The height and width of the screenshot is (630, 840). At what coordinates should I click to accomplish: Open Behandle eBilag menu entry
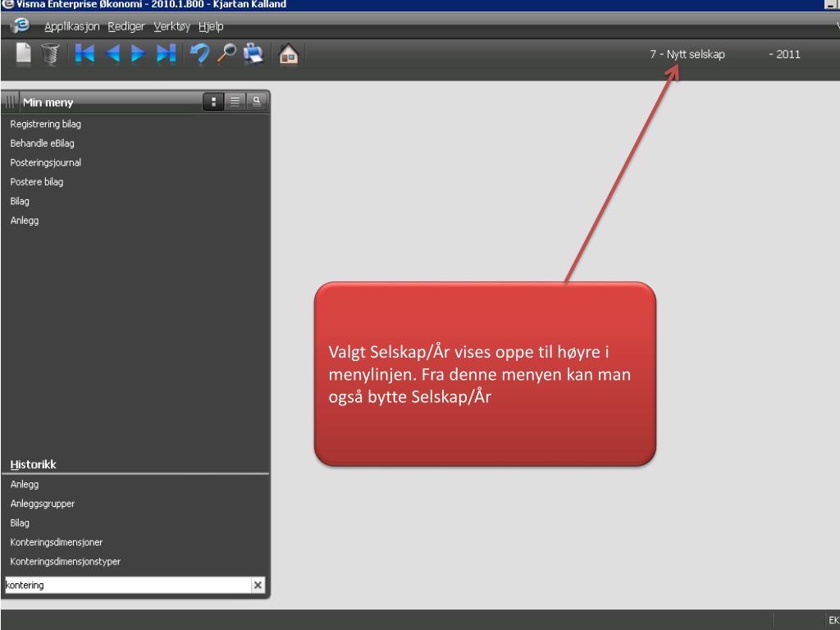pos(43,143)
